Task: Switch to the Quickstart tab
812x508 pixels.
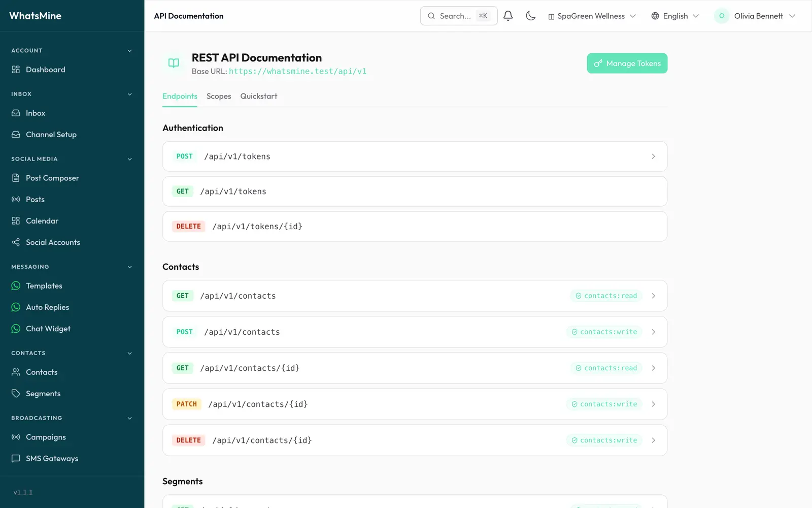Action: pyautogui.click(x=259, y=96)
